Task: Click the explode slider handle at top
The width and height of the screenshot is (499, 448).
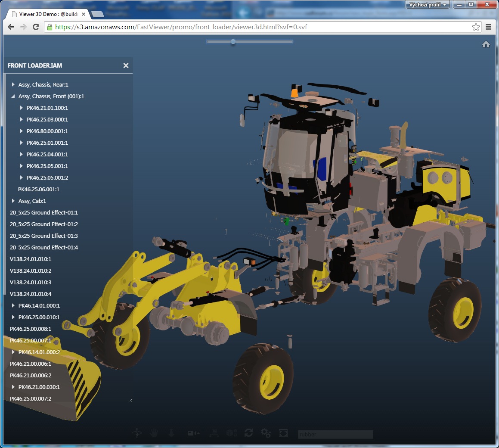Action: [x=233, y=42]
